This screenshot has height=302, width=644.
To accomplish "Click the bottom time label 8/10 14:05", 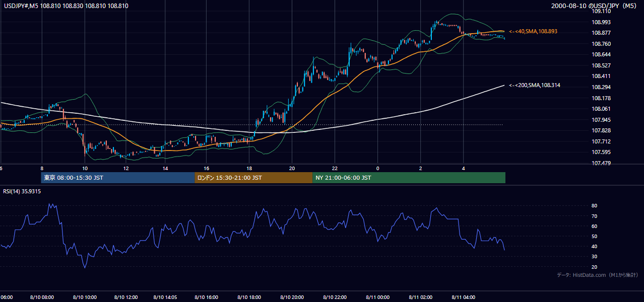I will tap(166, 297).
